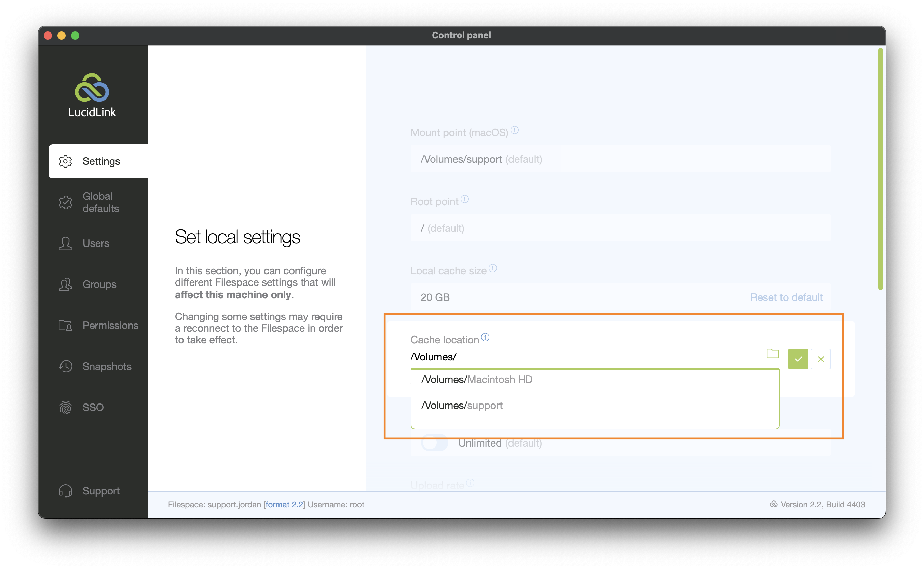Click the Global defaults badge icon
The width and height of the screenshot is (924, 569).
click(65, 202)
